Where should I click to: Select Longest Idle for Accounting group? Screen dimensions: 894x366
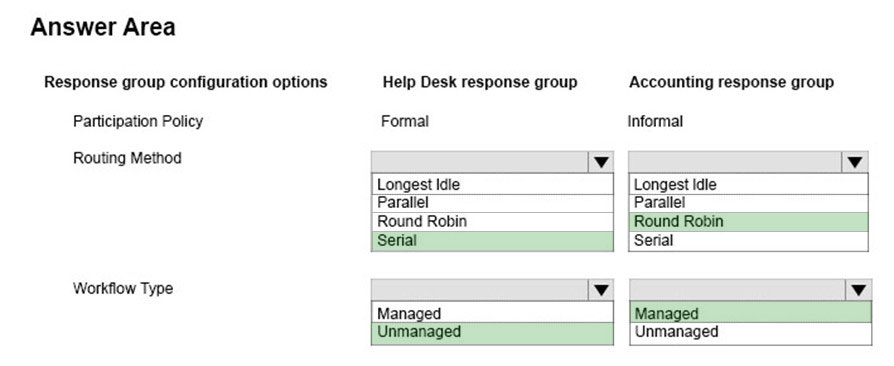(x=749, y=185)
